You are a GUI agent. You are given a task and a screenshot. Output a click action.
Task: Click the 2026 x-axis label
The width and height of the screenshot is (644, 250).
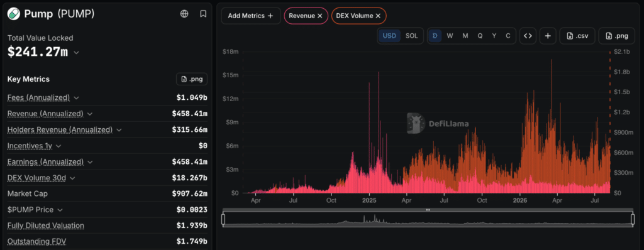point(520,201)
